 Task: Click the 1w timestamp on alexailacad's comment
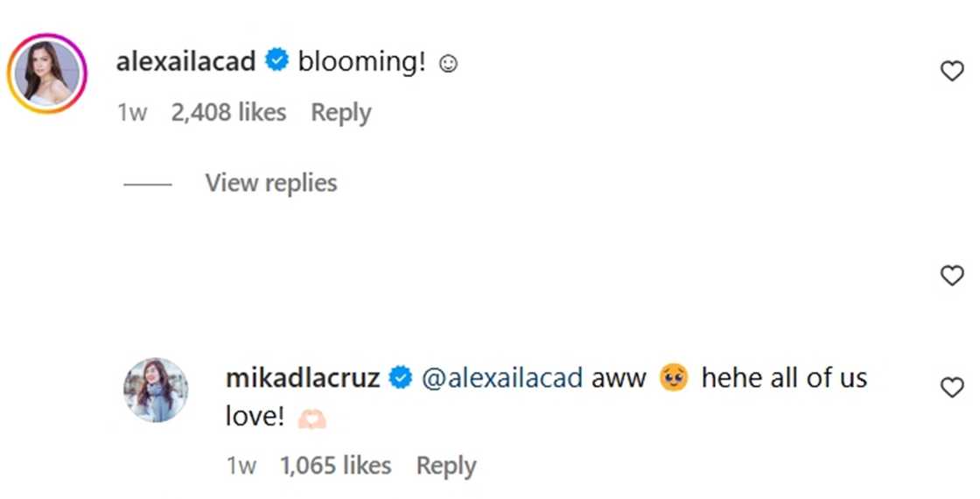coord(131,113)
